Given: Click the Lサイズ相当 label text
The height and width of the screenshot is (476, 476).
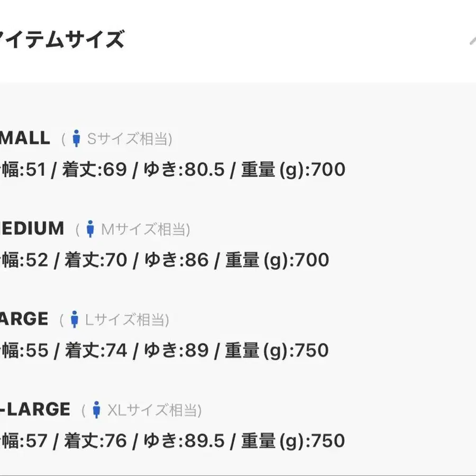Looking at the screenshot, I should (127, 319).
